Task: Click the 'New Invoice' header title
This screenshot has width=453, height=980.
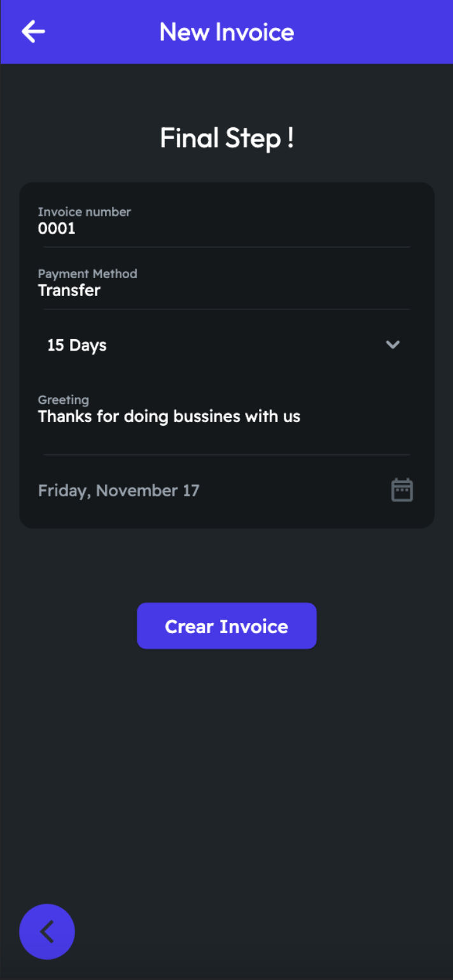Action: click(x=226, y=32)
